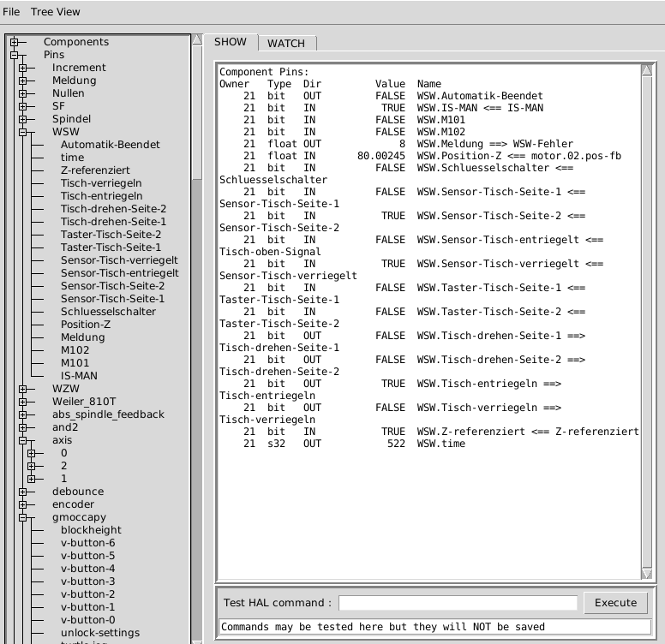Image resolution: width=665 pixels, height=644 pixels.
Task: Select Schluesselschalter tree item
Action: [x=109, y=312]
